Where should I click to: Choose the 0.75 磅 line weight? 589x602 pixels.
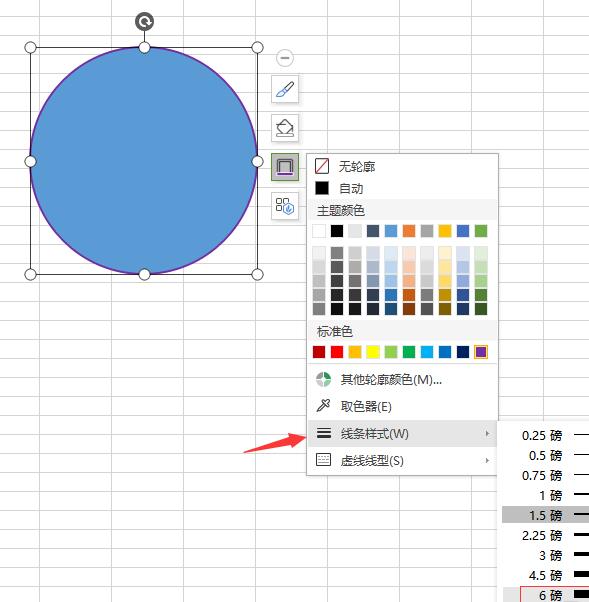pos(546,475)
